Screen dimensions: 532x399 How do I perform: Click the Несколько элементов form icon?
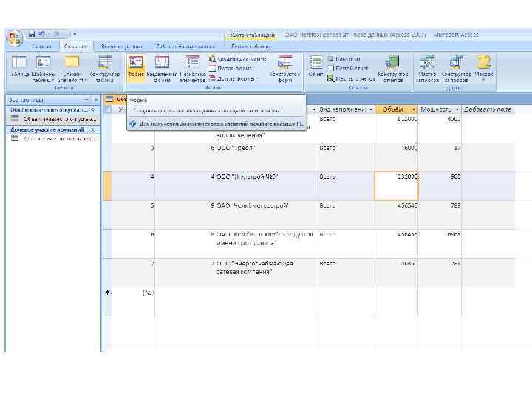coord(193,69)
